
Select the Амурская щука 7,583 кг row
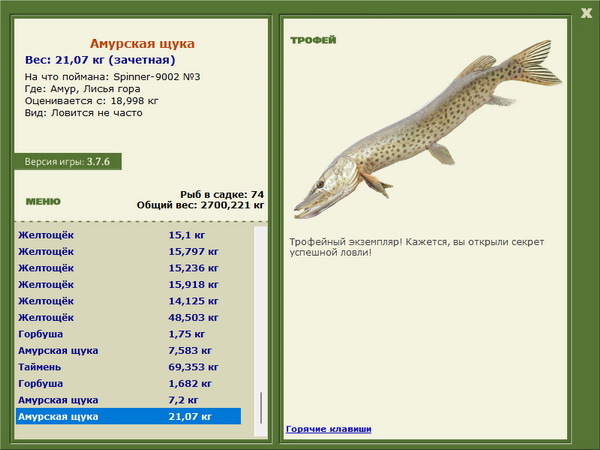point(129,350)
